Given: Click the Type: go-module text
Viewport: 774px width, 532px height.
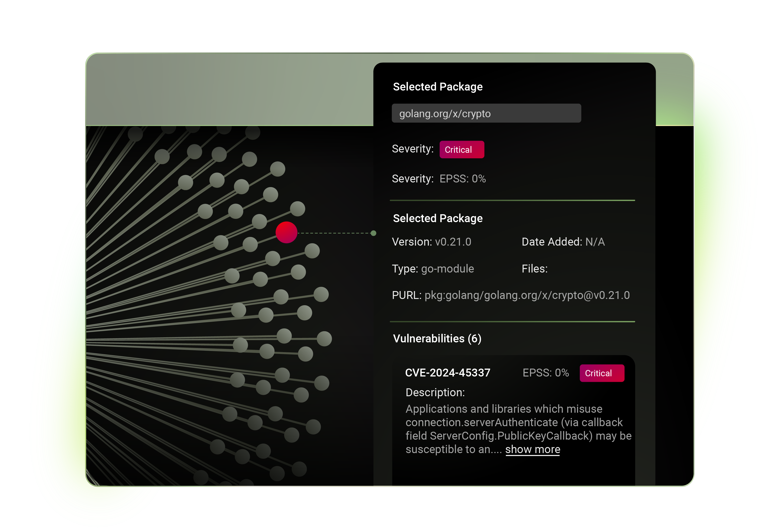Looking at the screenshot, I should pos(433,269).
